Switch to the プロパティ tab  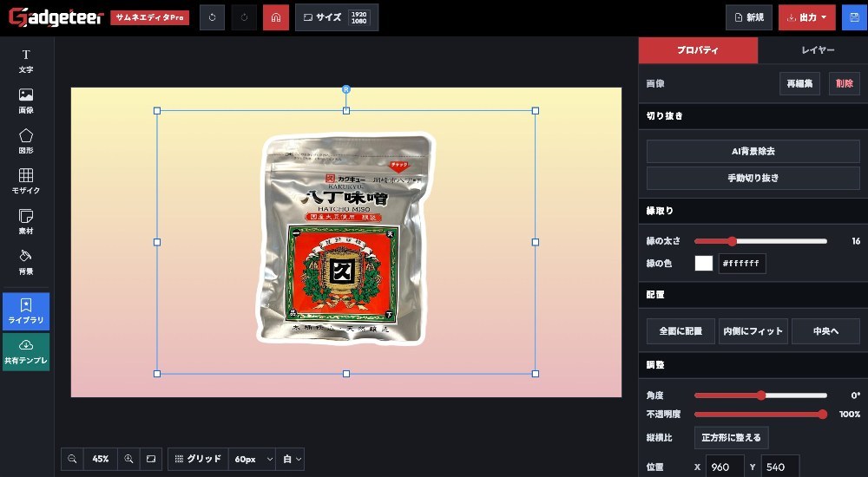pyautogui.click(x=698, y=50)
